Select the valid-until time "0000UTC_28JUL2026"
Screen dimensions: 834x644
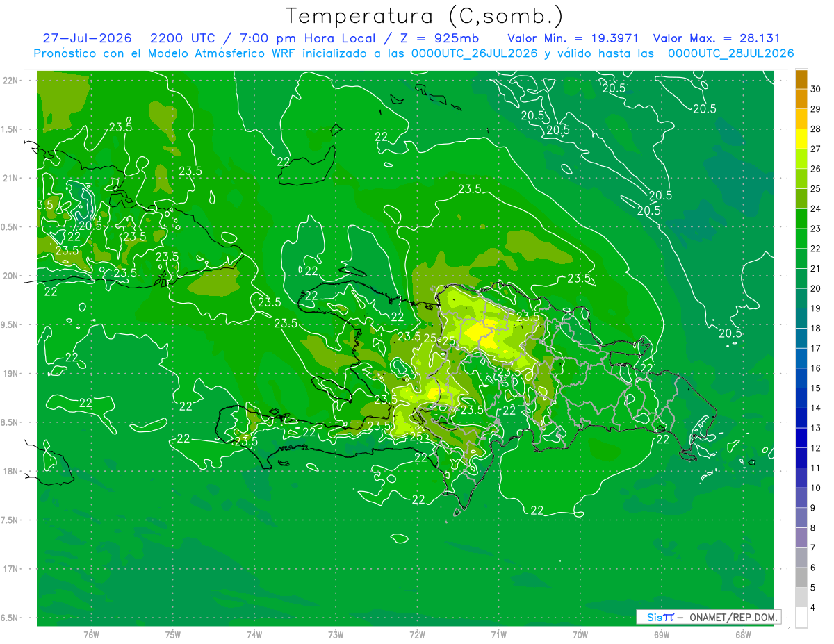(730, 53)
